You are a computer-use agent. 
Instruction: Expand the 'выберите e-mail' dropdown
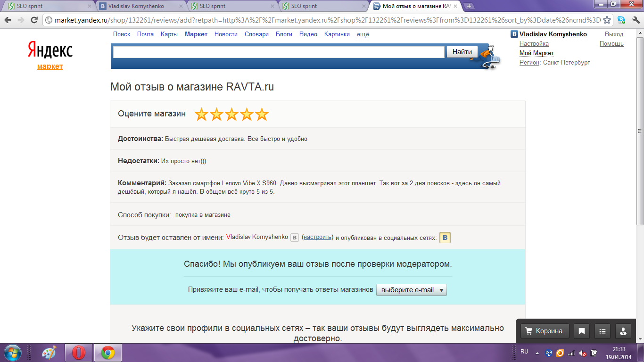[412, 290]
